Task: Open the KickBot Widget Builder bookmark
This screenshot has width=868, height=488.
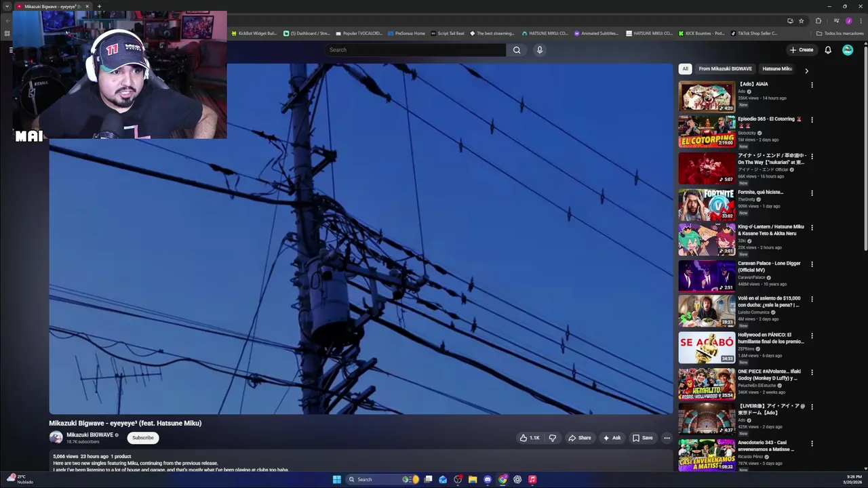Action: pos(254,33)
